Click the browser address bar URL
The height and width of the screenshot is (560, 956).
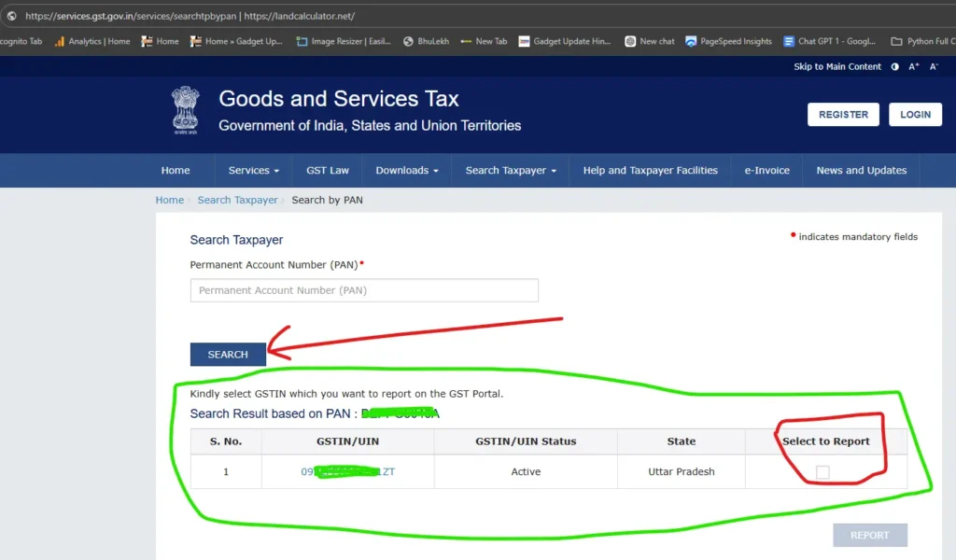(x=190, y=16)
